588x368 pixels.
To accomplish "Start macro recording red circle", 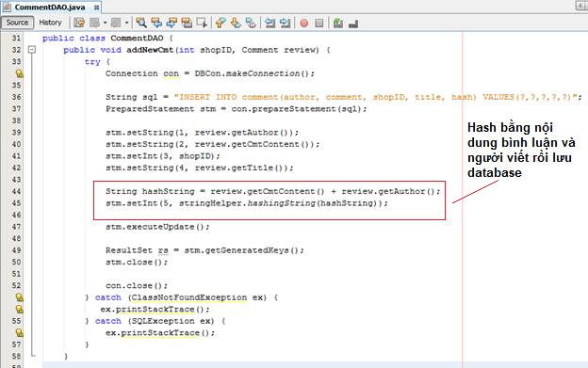I will click(304, 24).
